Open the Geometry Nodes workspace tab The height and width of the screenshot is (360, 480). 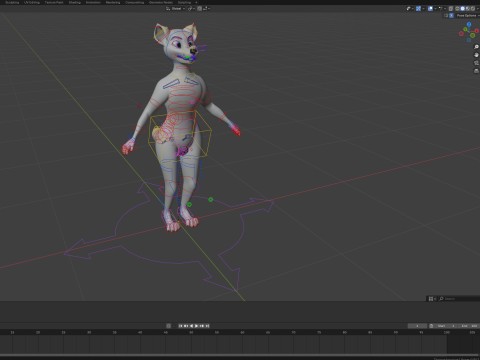(161, 2)
